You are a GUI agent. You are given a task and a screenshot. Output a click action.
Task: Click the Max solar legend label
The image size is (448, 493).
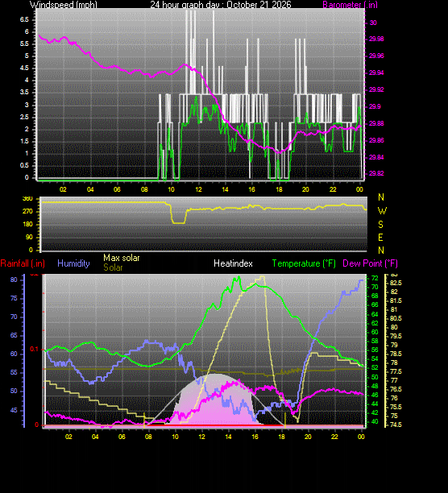tap(122, 258)
